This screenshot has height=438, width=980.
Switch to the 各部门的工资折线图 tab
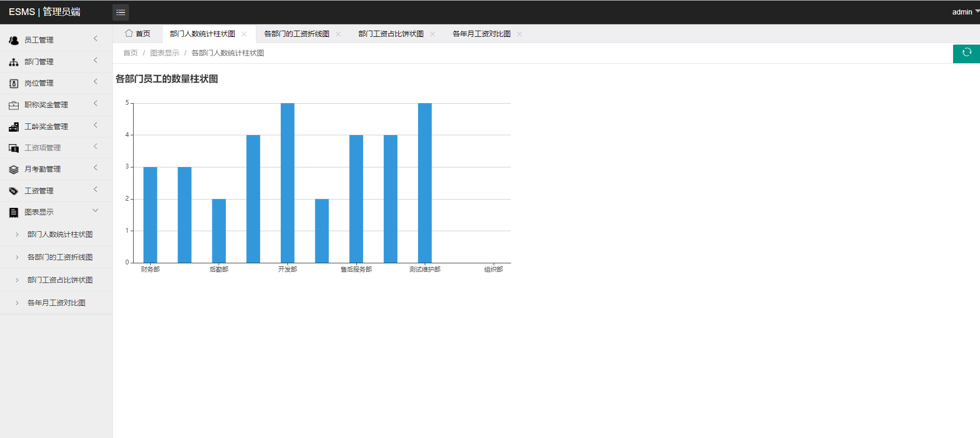click(296, 34)
